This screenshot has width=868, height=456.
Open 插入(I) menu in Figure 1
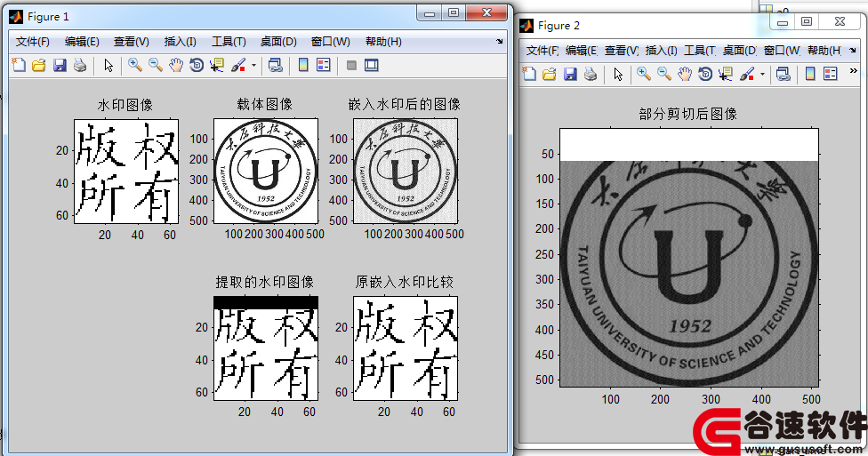point(180,42)
